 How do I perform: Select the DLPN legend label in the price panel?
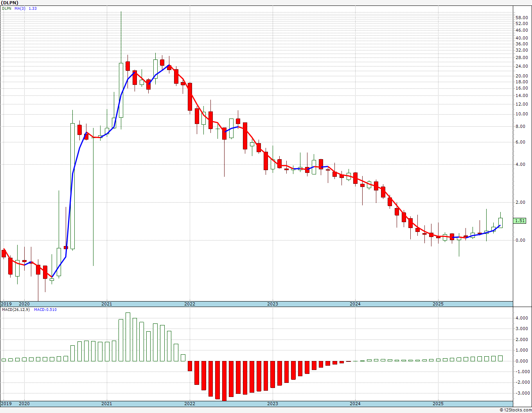(x=7, y=8)
